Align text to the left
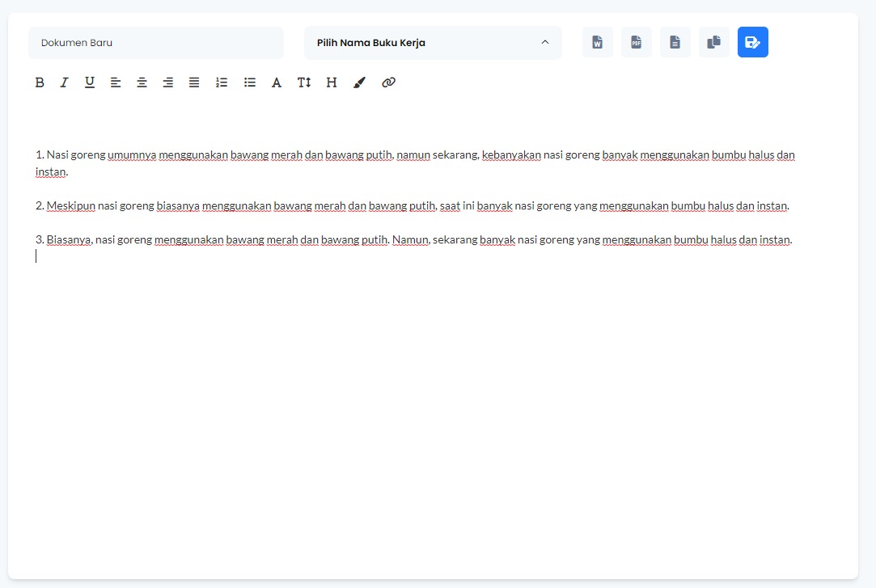The height and width of the screenshot is (588, 876). click(x=116, y=82)
